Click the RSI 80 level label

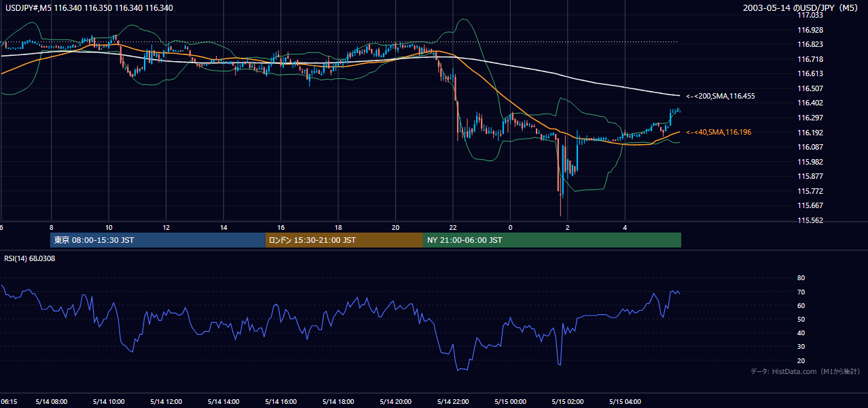pos(801,278)
